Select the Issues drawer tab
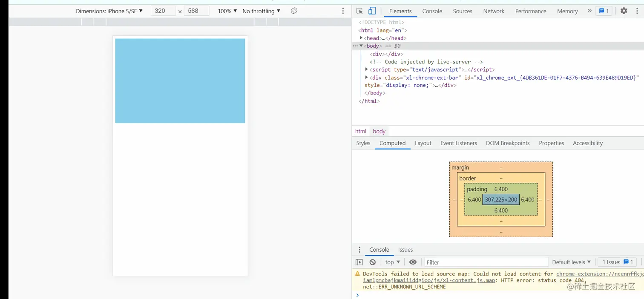 [x=405, y=250]
